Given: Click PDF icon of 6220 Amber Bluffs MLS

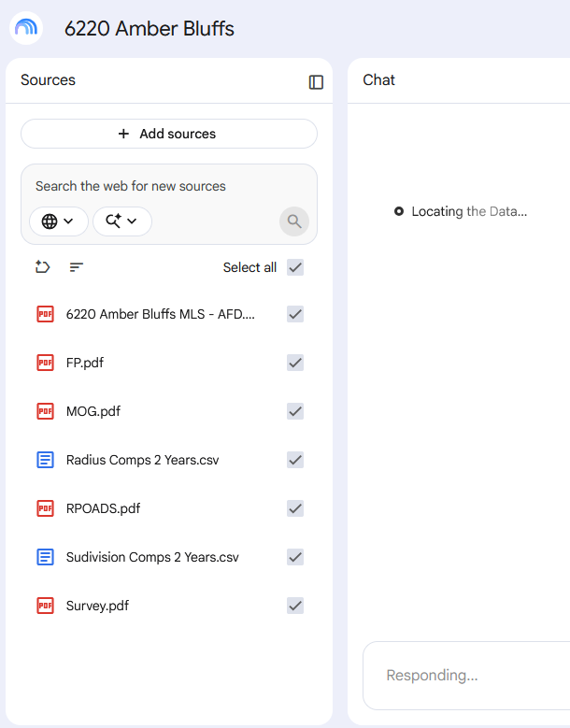Looking at the screenshot, I should pos(45,314).
